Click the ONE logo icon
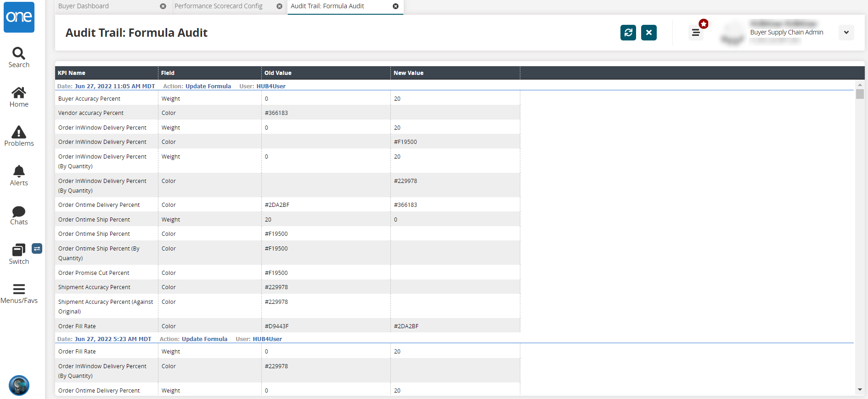The height and width of the screenshot is (399, 868). coord(19,17)
